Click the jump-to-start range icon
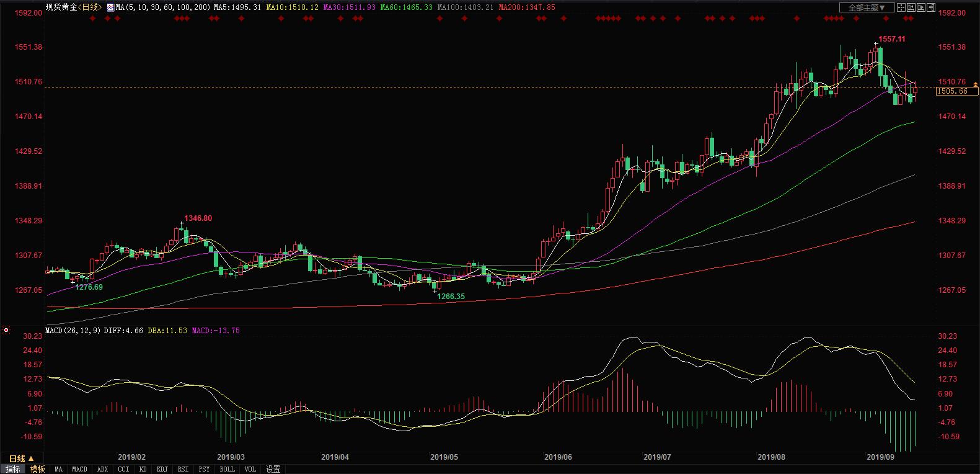Screen dimensions: 980x474 pos(911,7)
